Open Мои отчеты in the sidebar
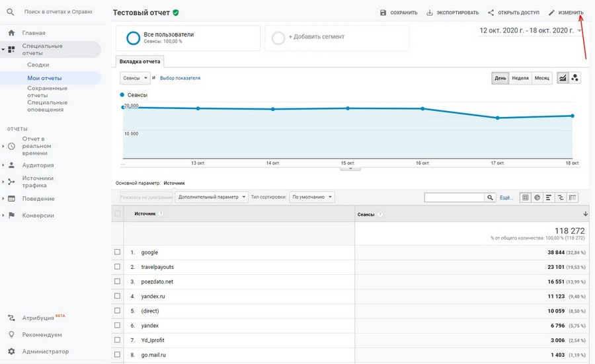Screen dimensions: 595x364 coord(44,78)
